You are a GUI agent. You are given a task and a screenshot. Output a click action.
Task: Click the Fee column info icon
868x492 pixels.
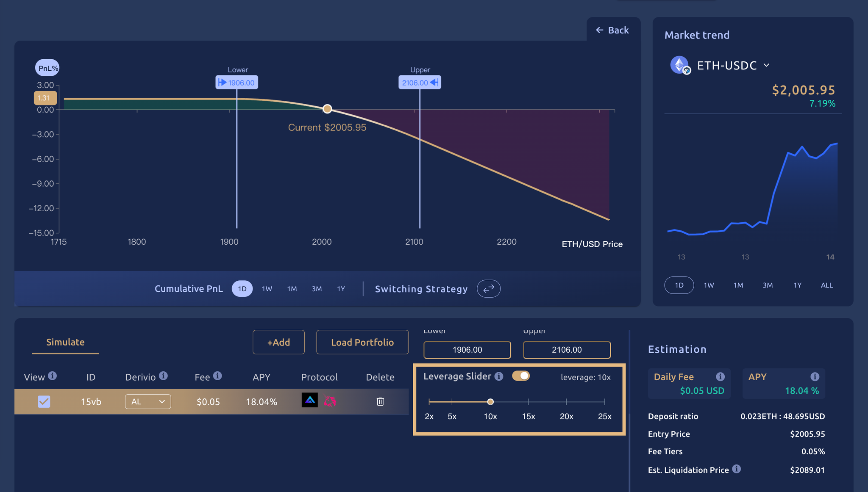point(217,376)
